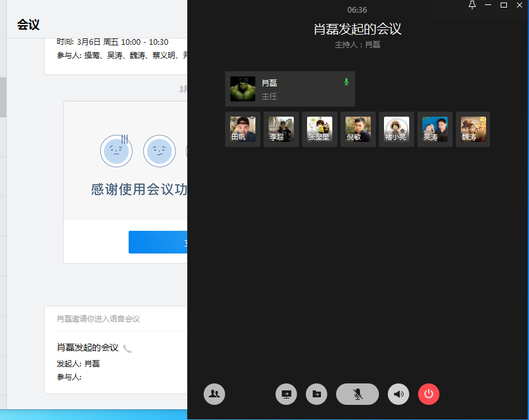Image resolution: width=529 pixels, height=420 pixels.
Task: Select 魏涛's participant avatar
Action: pos(473,129)
